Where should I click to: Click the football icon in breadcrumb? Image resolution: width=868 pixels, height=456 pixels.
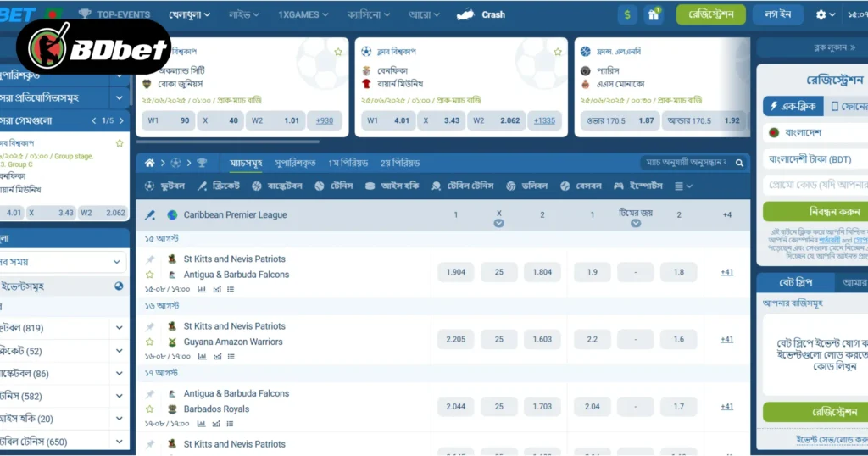click(x=175, y=163)
